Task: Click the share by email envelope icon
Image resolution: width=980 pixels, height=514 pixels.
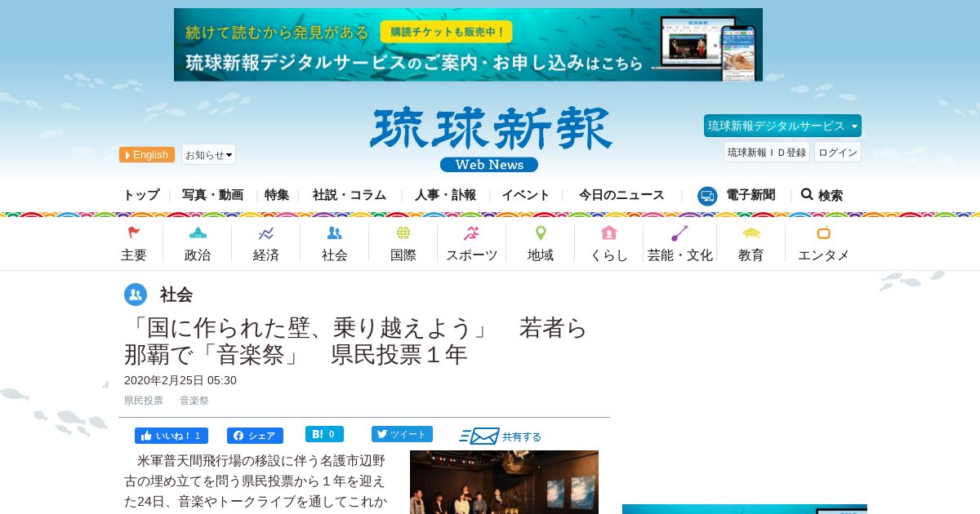Action: 479,436
